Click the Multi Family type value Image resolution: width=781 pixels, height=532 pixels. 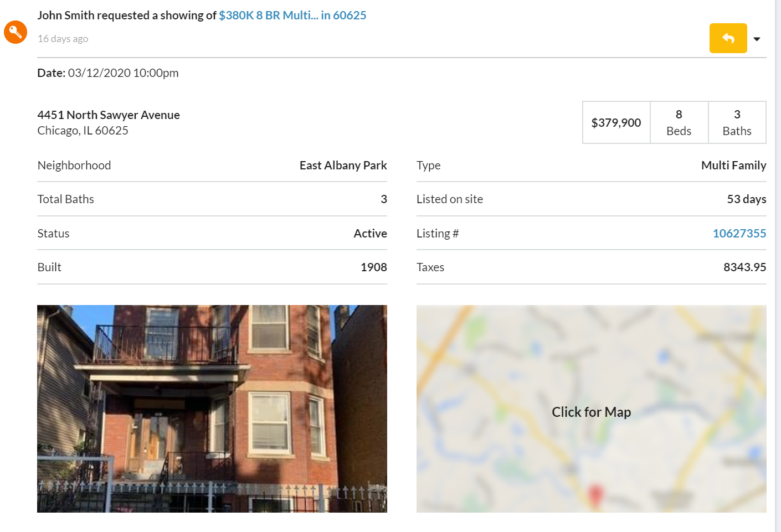[733, 166]
